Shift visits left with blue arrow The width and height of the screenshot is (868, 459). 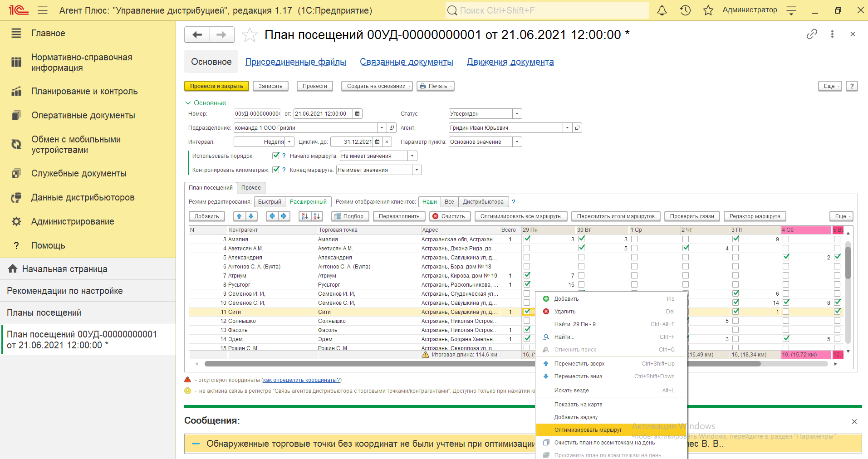coord(272,216)
